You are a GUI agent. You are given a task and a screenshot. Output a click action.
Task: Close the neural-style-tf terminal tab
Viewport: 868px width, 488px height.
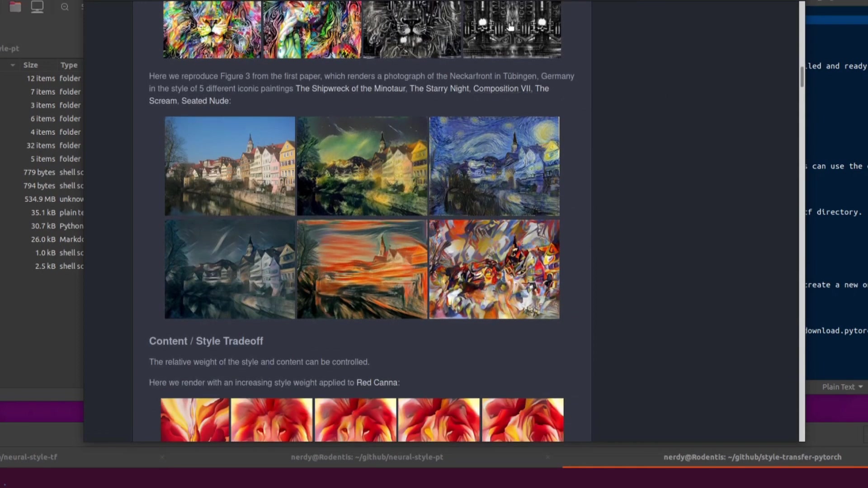click(162, 457)
